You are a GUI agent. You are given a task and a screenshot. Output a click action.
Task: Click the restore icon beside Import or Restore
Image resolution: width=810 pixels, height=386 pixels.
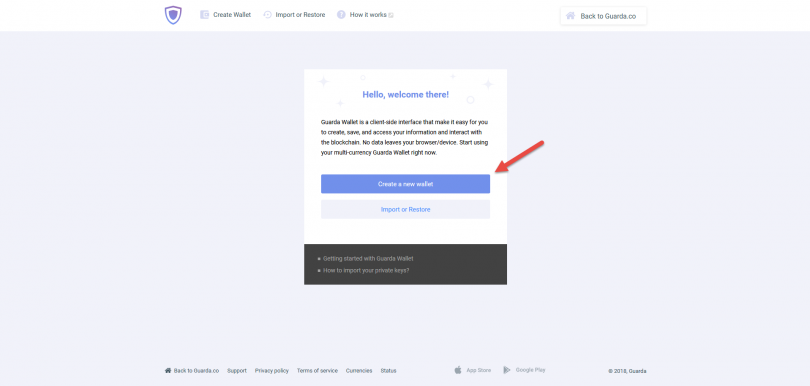267,14
